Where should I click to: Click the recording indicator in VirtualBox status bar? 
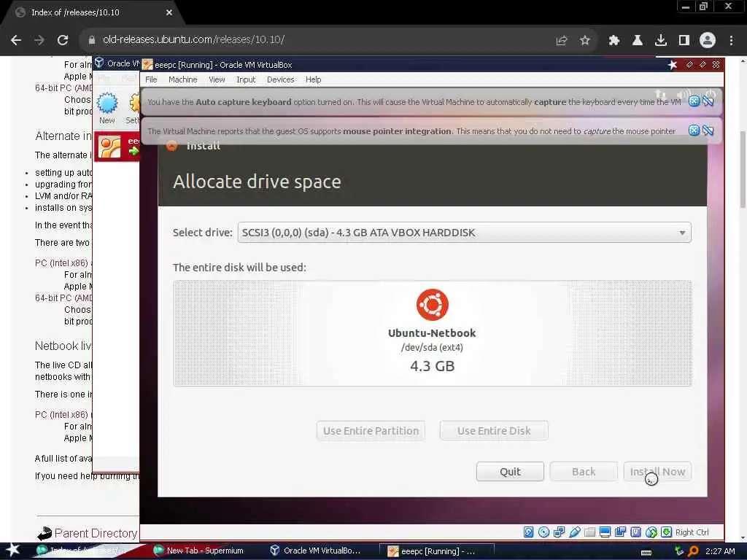(x=620, y=532)
